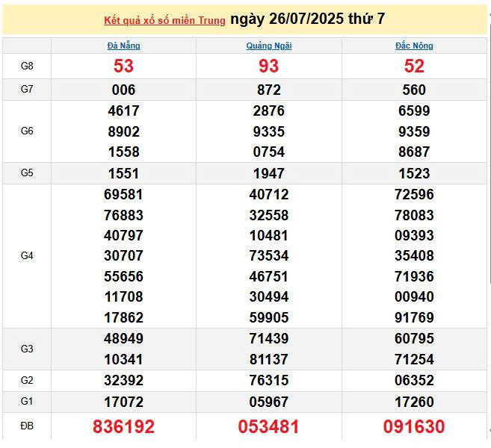This screenshot has height=448, width=491.
Task: Click the G4 result 46751
Action: 269,276
